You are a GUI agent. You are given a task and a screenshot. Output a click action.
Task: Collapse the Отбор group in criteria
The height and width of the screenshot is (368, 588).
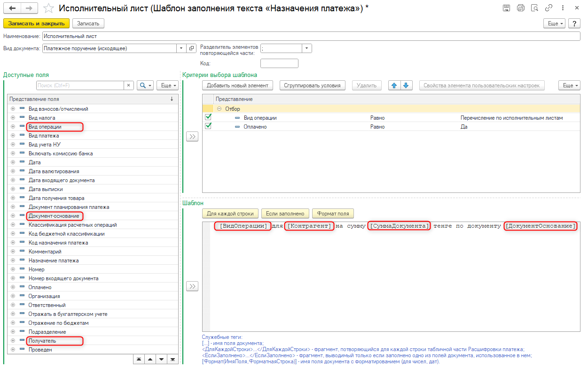(220, 109)
